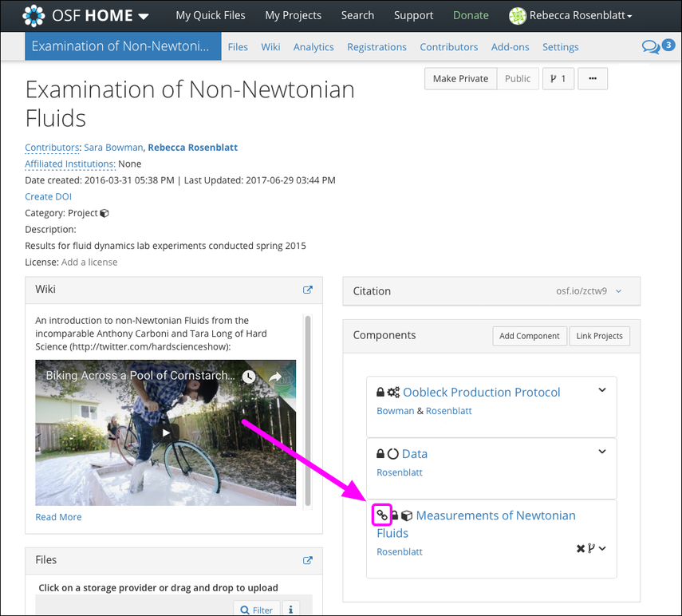Open Rebecca Rosenblatt's contributor profile link
The height and width of the screenshot is (616, 682).
(x=193, y=148)
